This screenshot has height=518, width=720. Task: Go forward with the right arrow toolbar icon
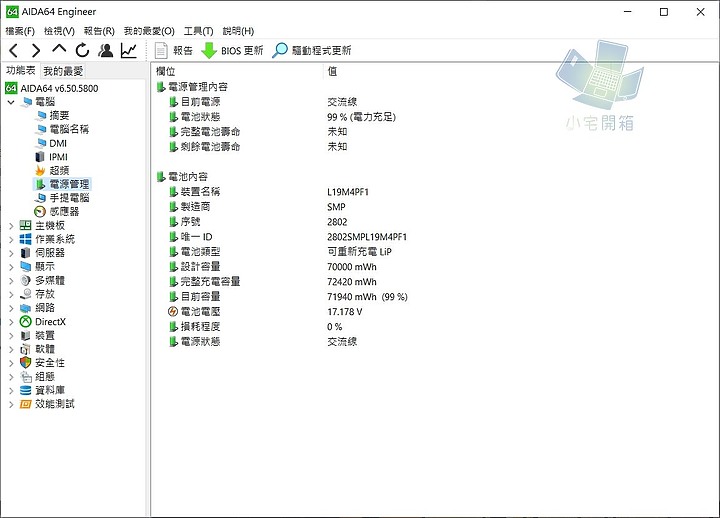(x=36, y=50)
